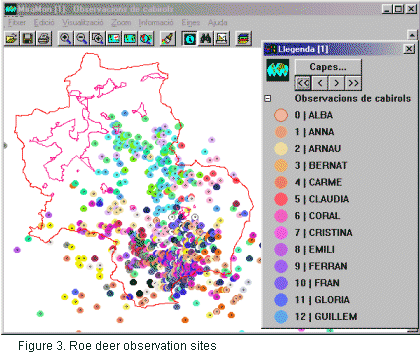Click the EMILI purple swatch
The height and width of the screenshot is (360, 420).
click(281, 250)
